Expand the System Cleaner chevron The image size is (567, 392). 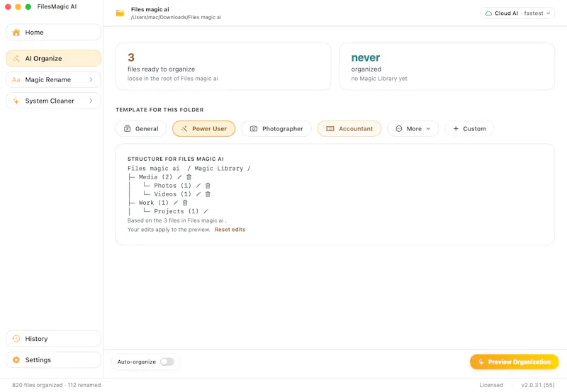(91, 101)
